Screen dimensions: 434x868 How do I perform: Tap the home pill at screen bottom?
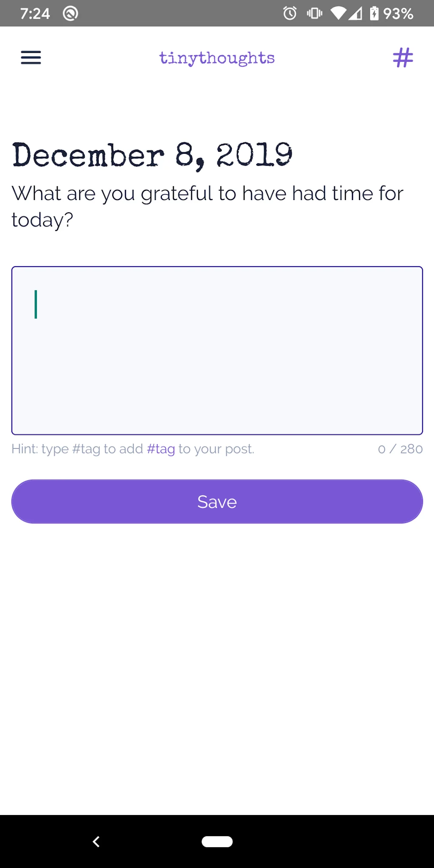click(x=217, y=841)
